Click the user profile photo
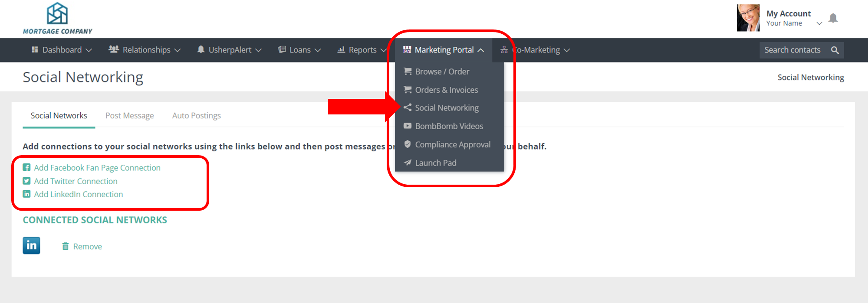The height and width of the screenshot is (303, 868). tap(748, 18)
